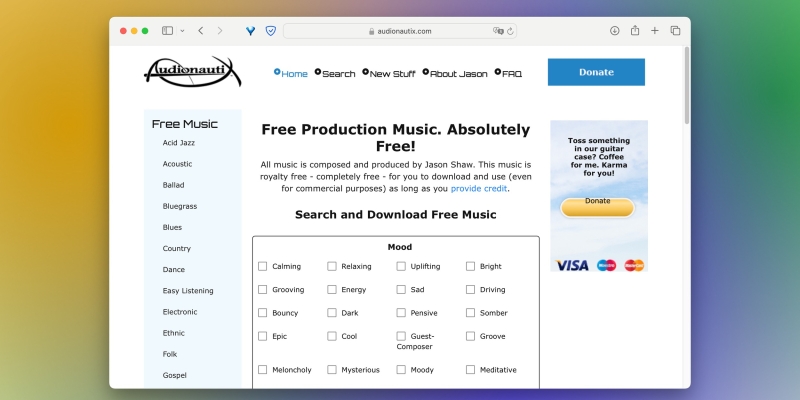Click the Share icon in toolbar

pyautogui.click(x=634, y=31)
